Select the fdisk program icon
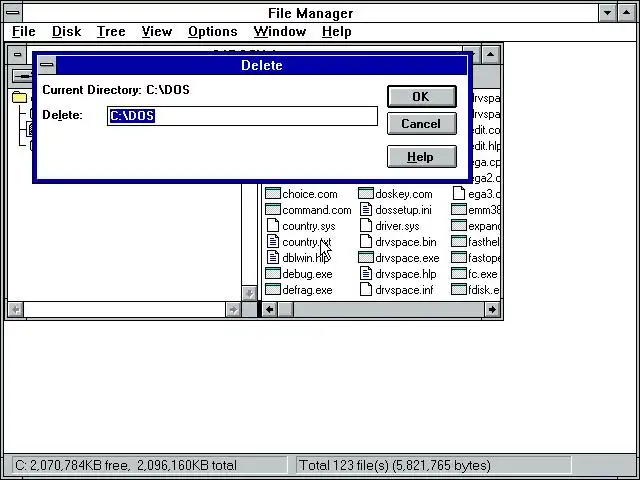 coord(459,289)
